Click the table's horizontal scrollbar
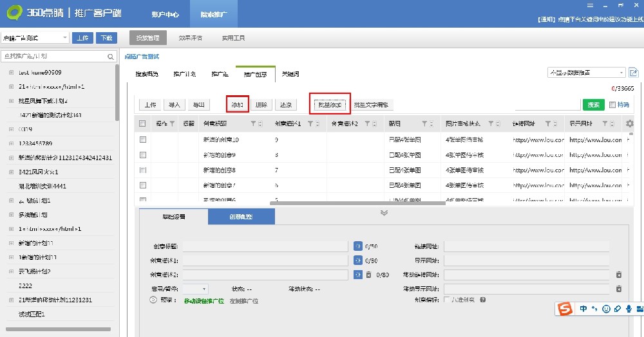The width and height of the screenshot is (644, 337). 357,203
